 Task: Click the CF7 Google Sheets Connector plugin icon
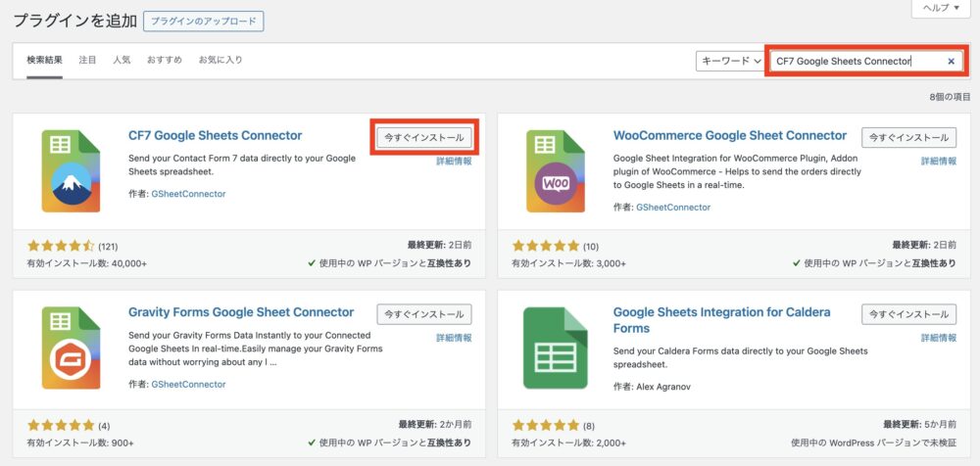tap(71, 170)
